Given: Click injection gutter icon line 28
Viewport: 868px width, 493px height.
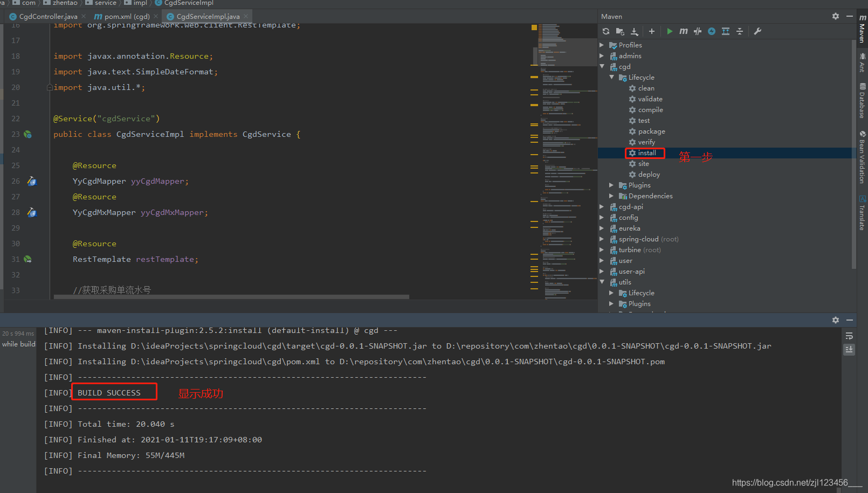Looking at the screenshot, I should pyautogui.click(x=32, y=212).
